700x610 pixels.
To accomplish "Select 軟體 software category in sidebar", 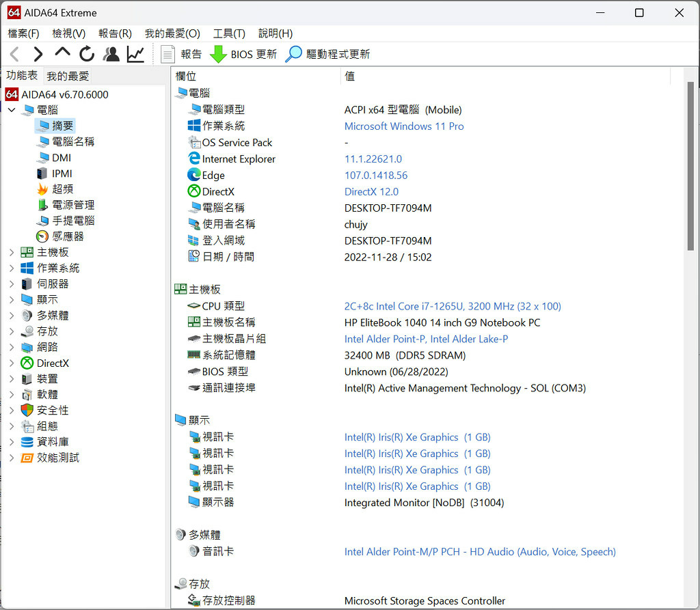I will pos(40,394).
